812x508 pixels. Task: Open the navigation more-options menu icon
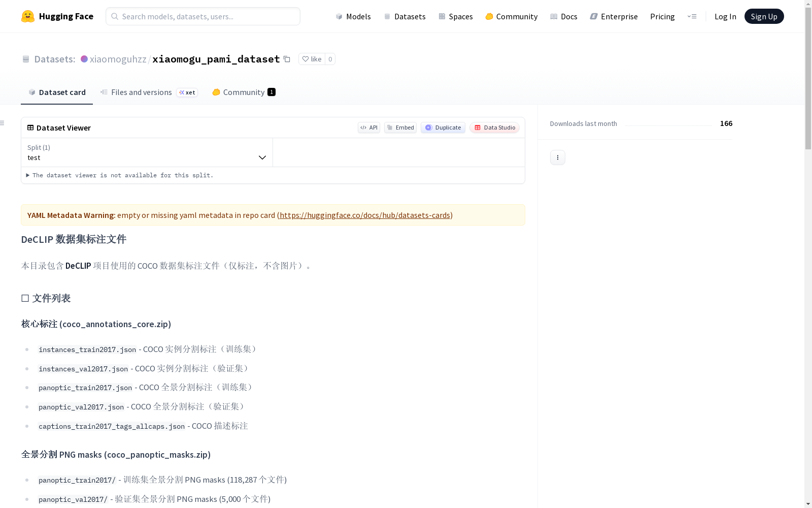(692, 16)
